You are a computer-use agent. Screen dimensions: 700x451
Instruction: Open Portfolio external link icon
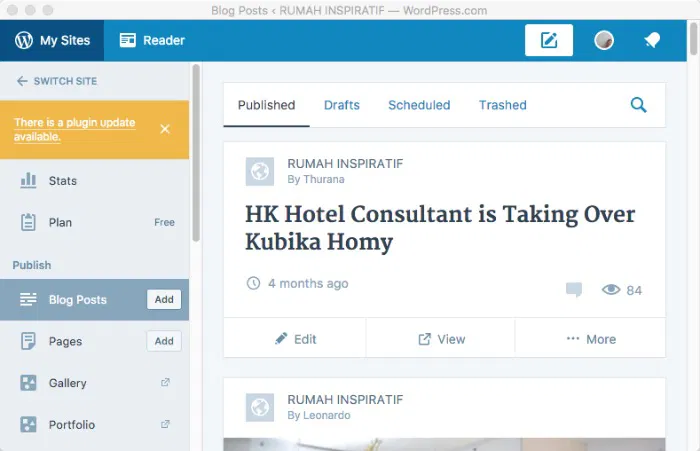point(165,424)
